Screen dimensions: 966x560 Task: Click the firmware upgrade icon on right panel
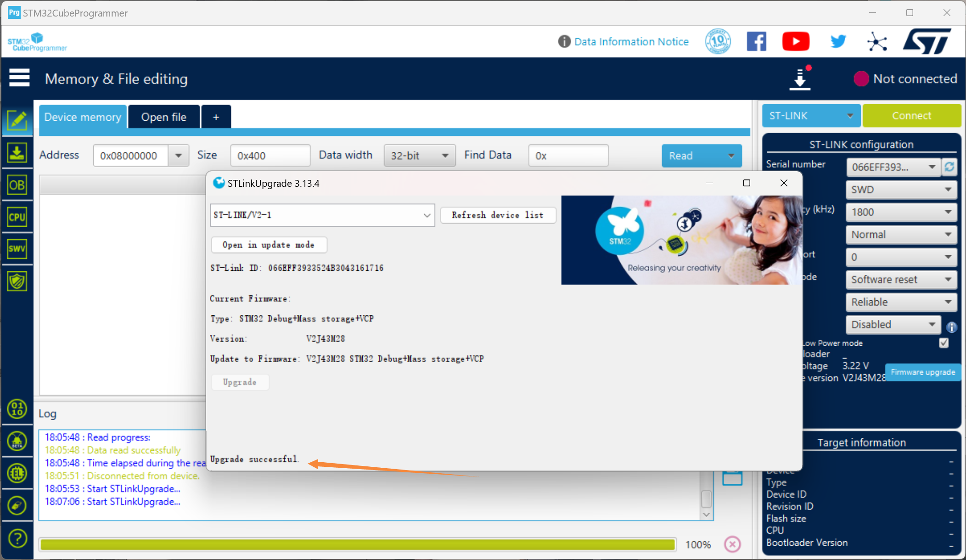click(x=922, y=372)
